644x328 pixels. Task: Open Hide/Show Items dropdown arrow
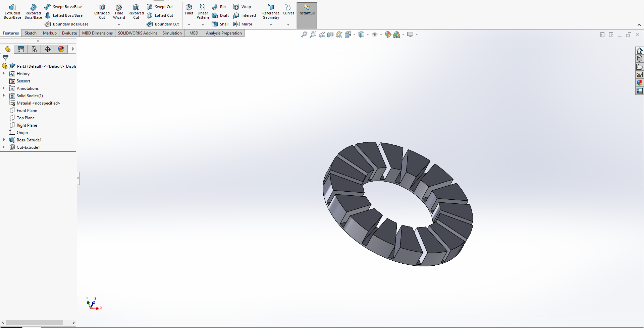tap(381, 35)
